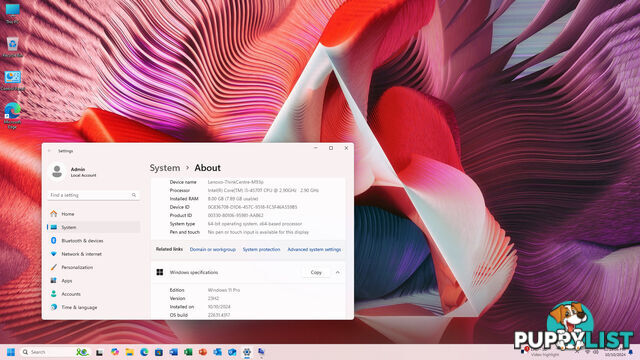Click the Product ID value
Image resolution: width=640 pixels, height=360 pixels.
pyautogui.click(x=236, y=216)
